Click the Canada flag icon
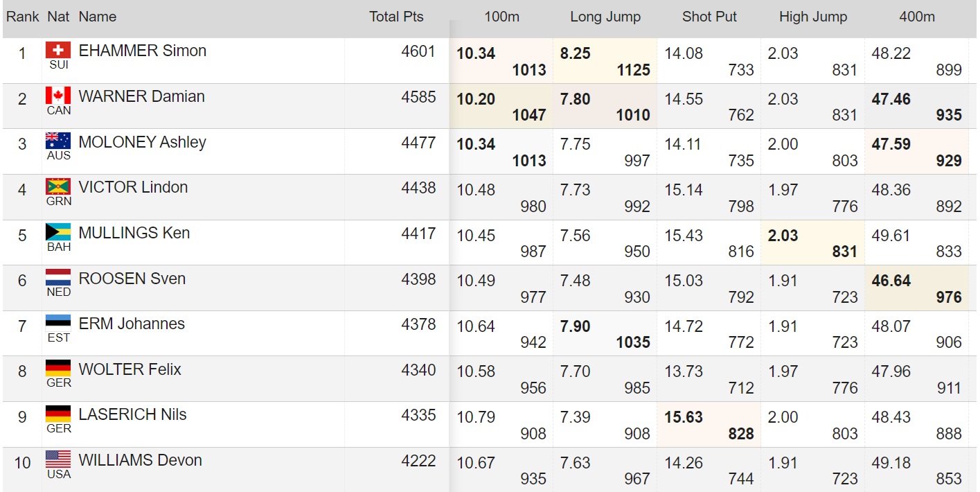The width and height of the screenshot is (980, 492). [58, 96]
